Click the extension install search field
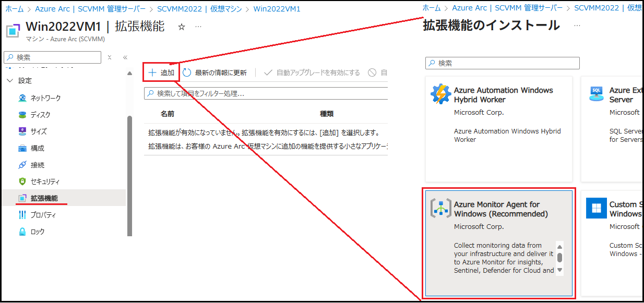The width and height of the screenshot is (644, 303). point(503,63)
